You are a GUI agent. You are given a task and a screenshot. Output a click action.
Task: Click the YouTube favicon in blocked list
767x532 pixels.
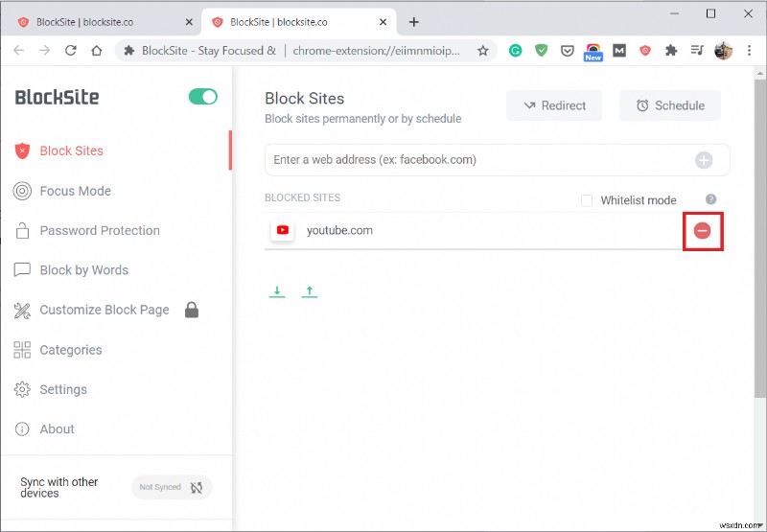tap(282, 230)
